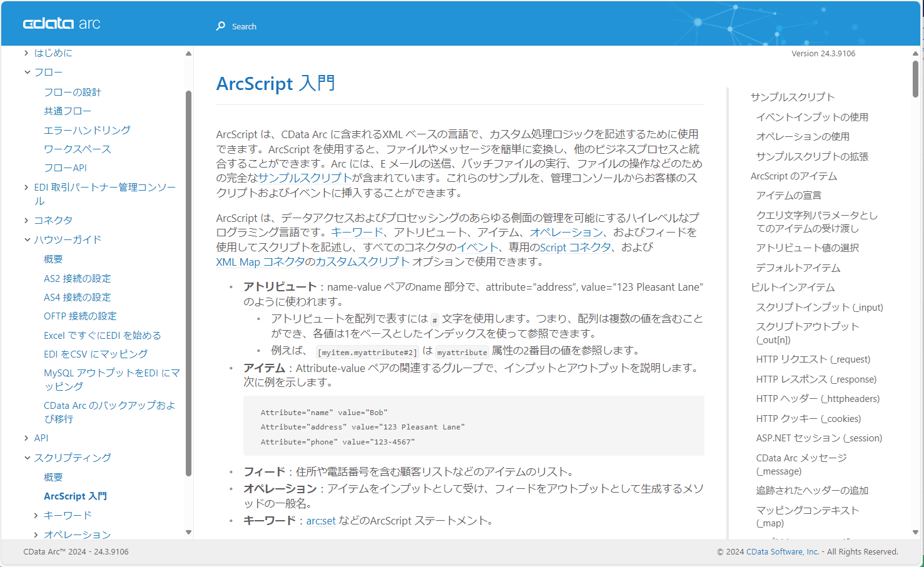Collapse the スクリプティング section
924x567 pixels.
pyautogui.click(x=27, y=458)
